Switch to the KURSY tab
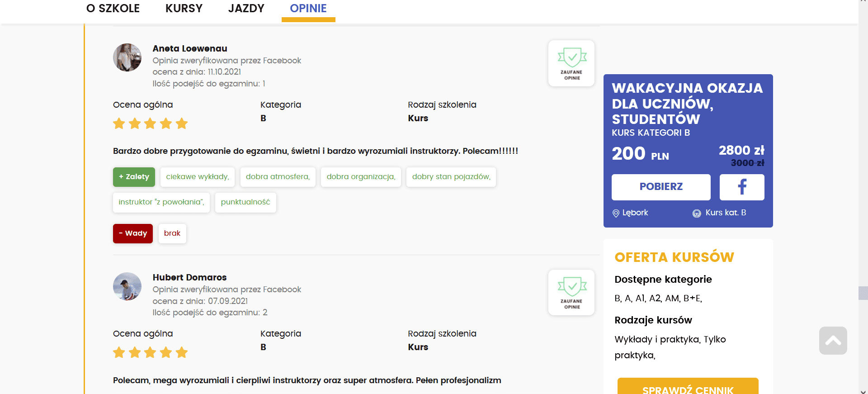 tap(184, 9)
